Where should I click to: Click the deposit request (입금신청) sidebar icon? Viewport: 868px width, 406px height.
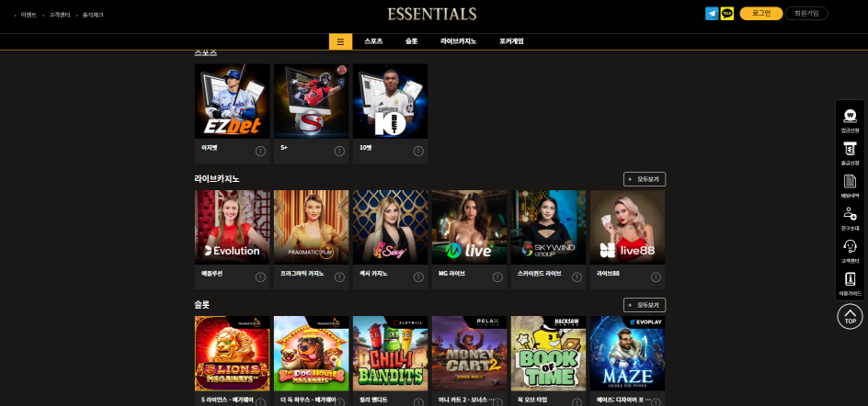tap(850, 121)
